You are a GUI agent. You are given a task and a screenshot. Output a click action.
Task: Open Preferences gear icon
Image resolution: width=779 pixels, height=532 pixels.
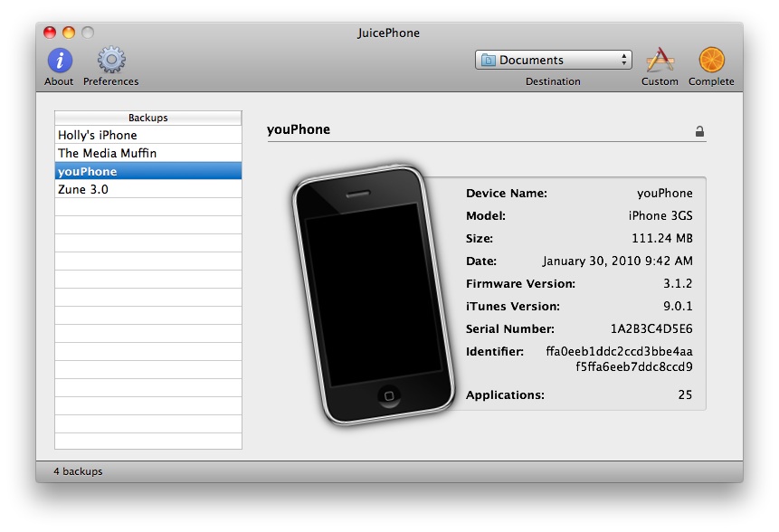pos(111,60)
